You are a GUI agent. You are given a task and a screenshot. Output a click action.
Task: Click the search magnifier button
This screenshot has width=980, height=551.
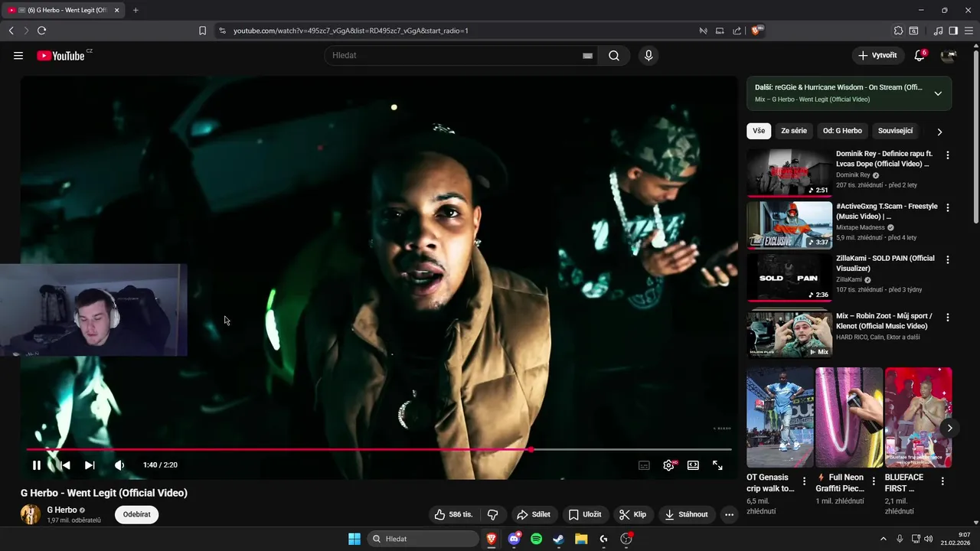pos(614,55)
